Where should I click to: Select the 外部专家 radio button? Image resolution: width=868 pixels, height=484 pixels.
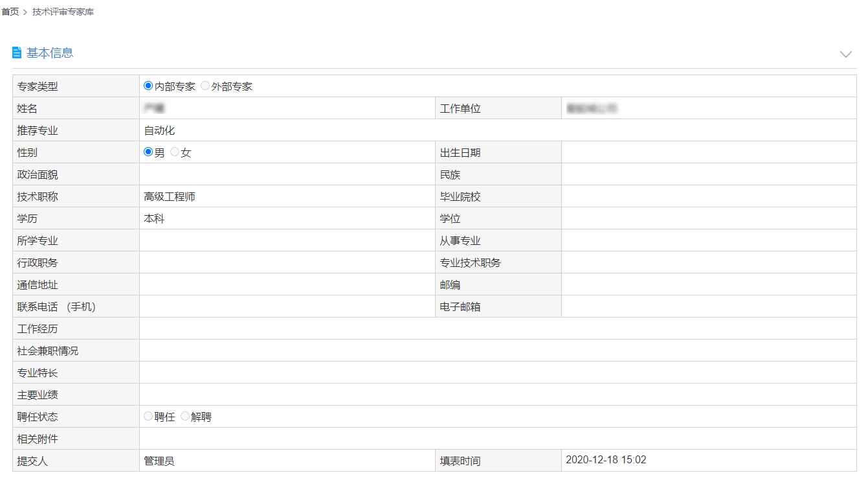pos(205,86)
